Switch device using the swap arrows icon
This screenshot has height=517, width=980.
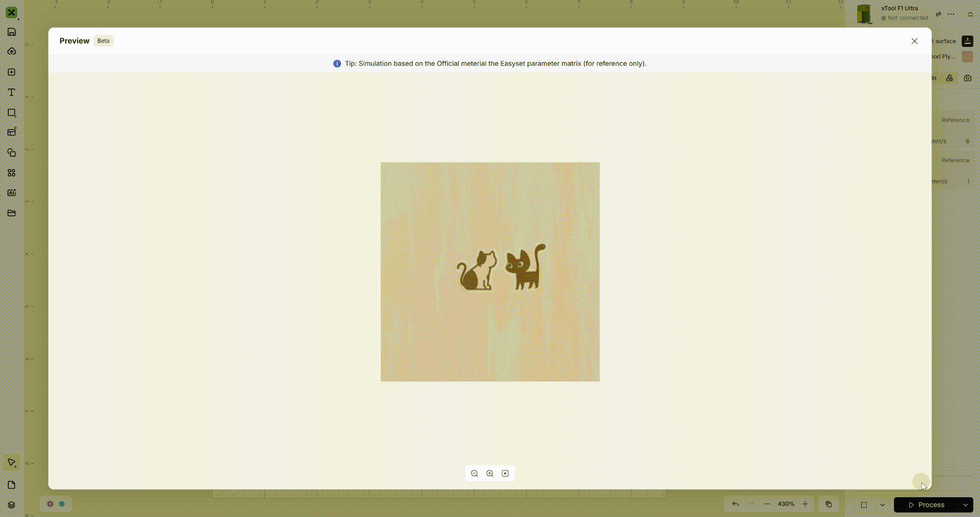point(938,14)
